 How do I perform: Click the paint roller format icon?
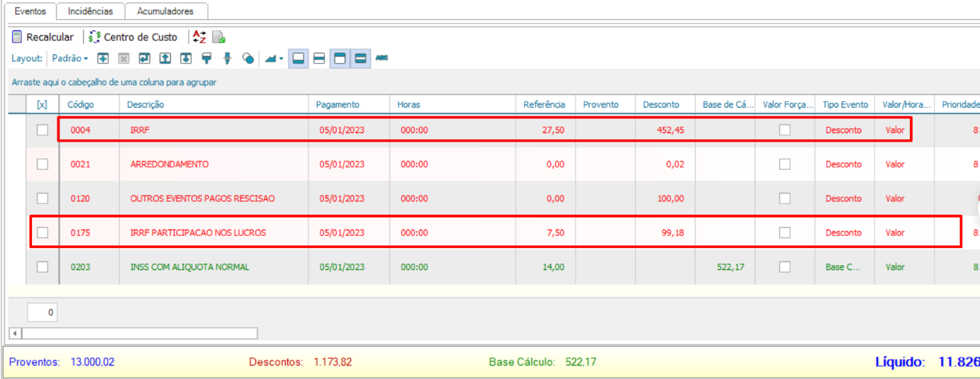tap(206, 59)
